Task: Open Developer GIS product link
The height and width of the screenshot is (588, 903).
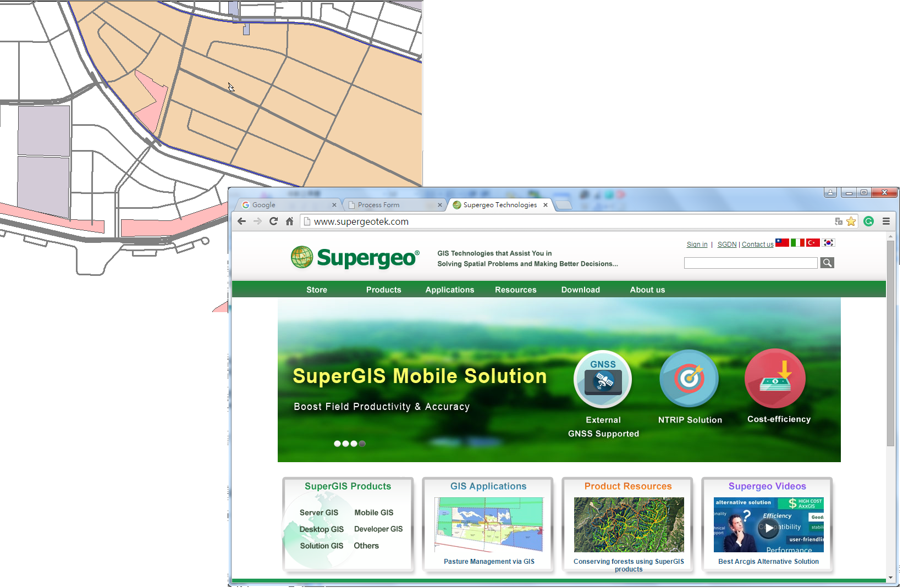Action: click(x=378, y=529)
